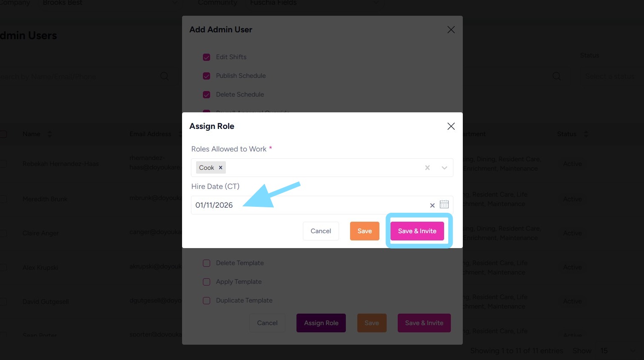Click the Hire Date input field

coord(306,205)
